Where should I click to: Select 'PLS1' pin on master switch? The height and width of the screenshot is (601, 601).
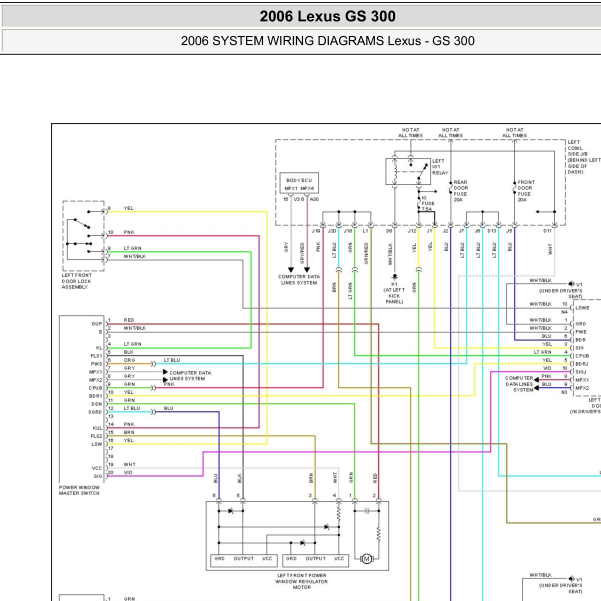[96, 356]
